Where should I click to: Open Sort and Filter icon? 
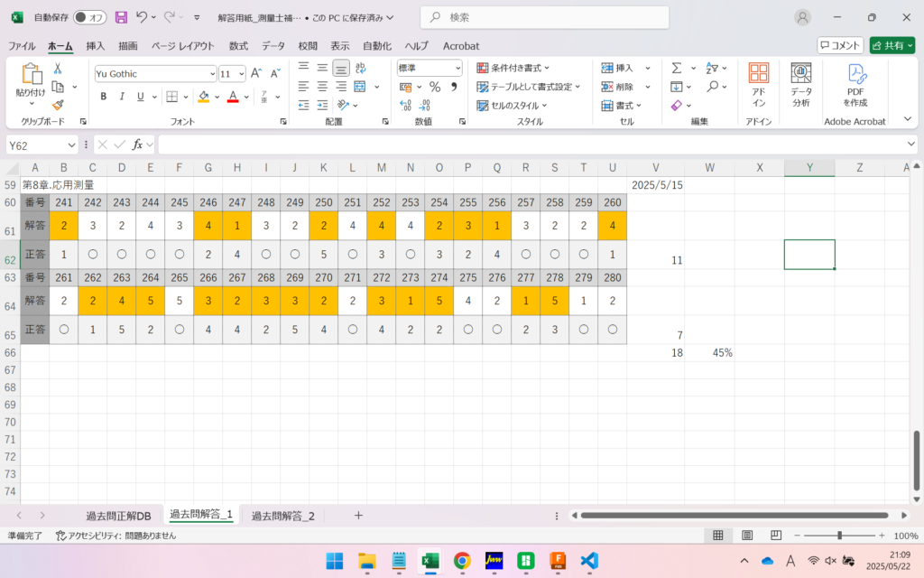coord(712,68)
